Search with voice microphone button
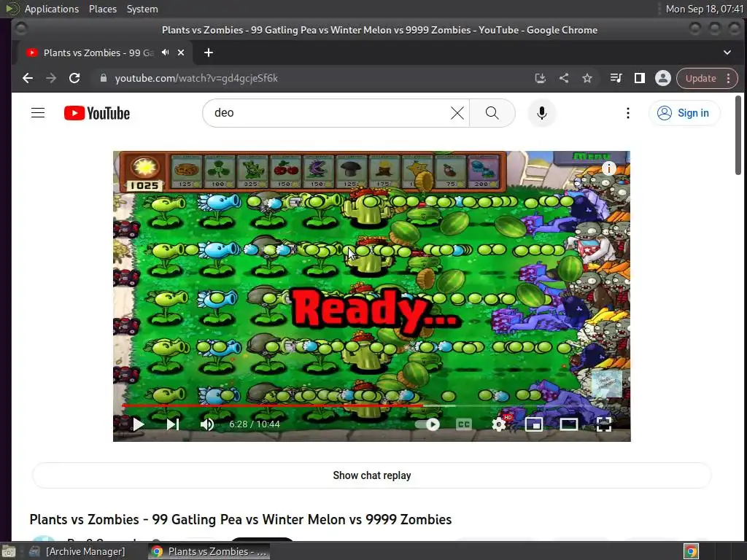The image size is (747, 560). [542, 113]
